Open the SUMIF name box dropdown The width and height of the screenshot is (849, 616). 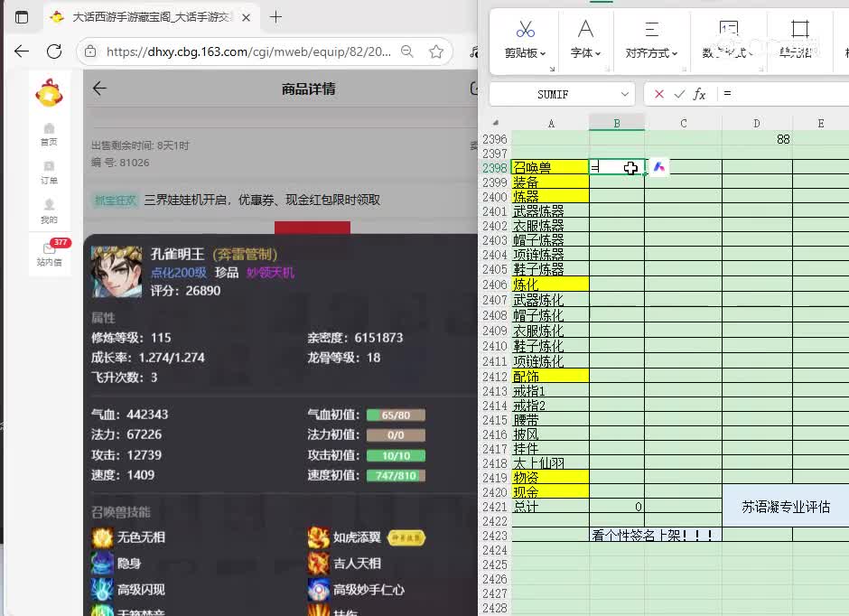coord(625,94)
